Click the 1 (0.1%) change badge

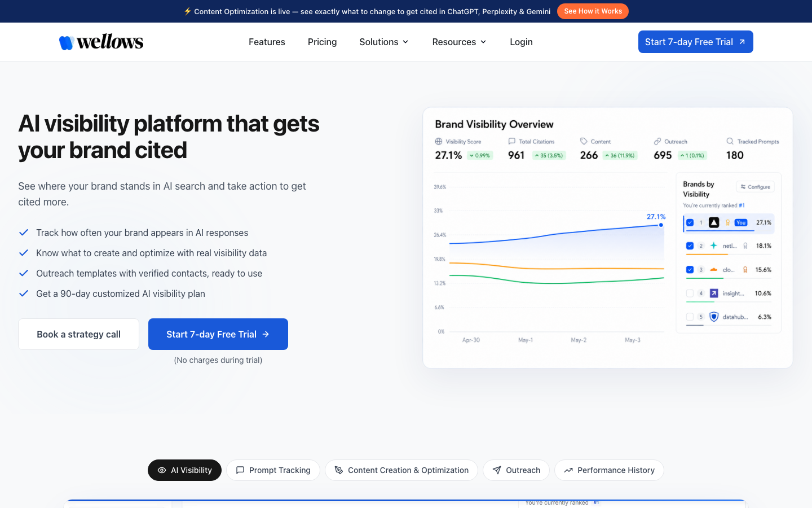pyautogui.click(x=692, y=155)
